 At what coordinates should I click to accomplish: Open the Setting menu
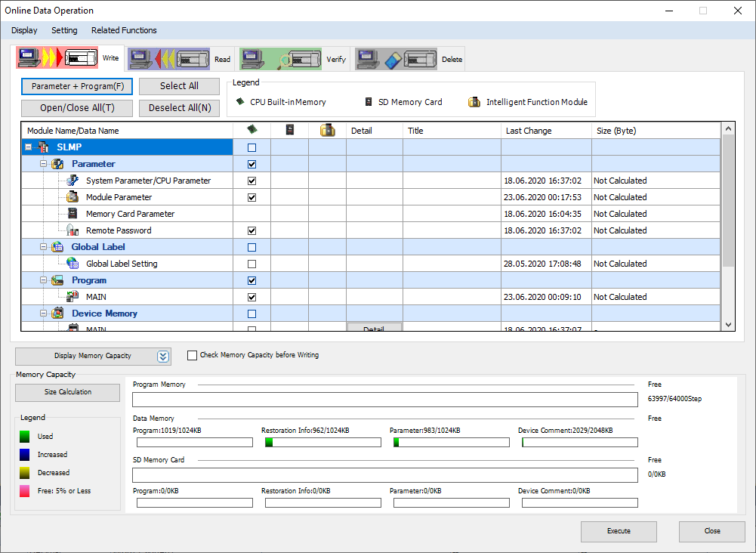tap(64, 30)
